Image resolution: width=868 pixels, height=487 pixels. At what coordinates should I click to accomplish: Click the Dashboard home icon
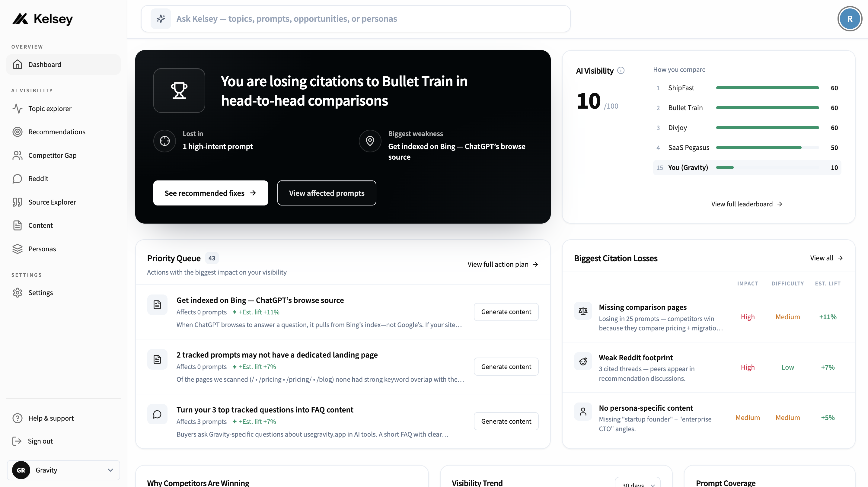tap(18, 64)
